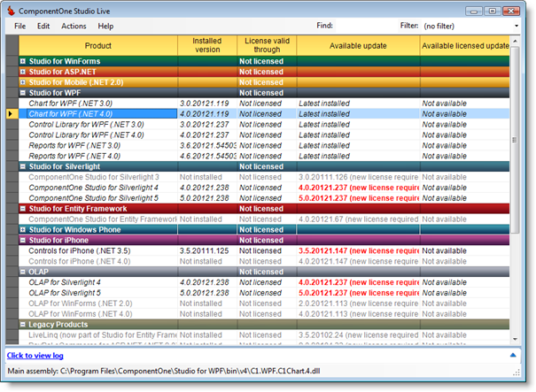Open the File menu
This screenshot has height=392, width=536.
pos(20,27)
